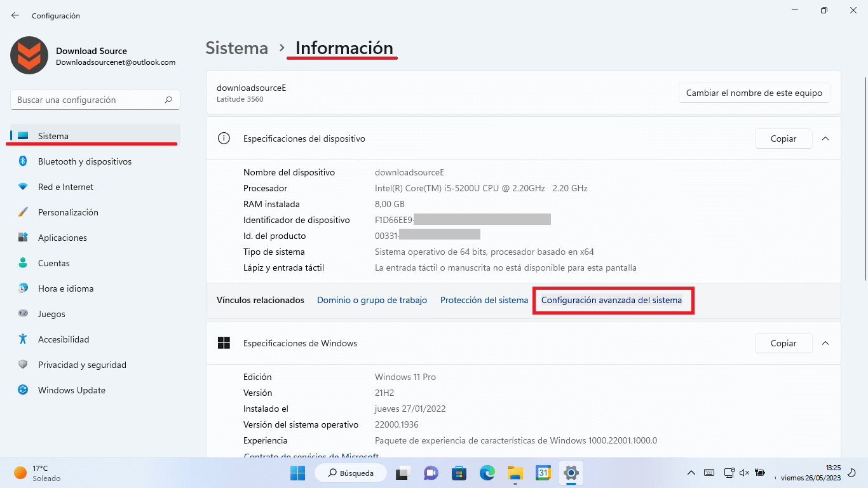Open Task View on the taskbar
The height and width of the screenshot is (488, 868).
click(x=402, y=473)
